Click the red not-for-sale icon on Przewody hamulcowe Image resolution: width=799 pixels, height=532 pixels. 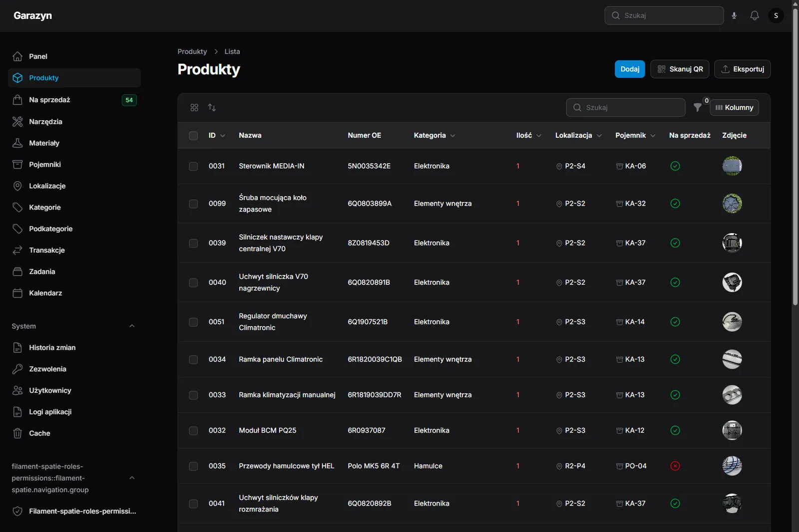coord(675,466)
